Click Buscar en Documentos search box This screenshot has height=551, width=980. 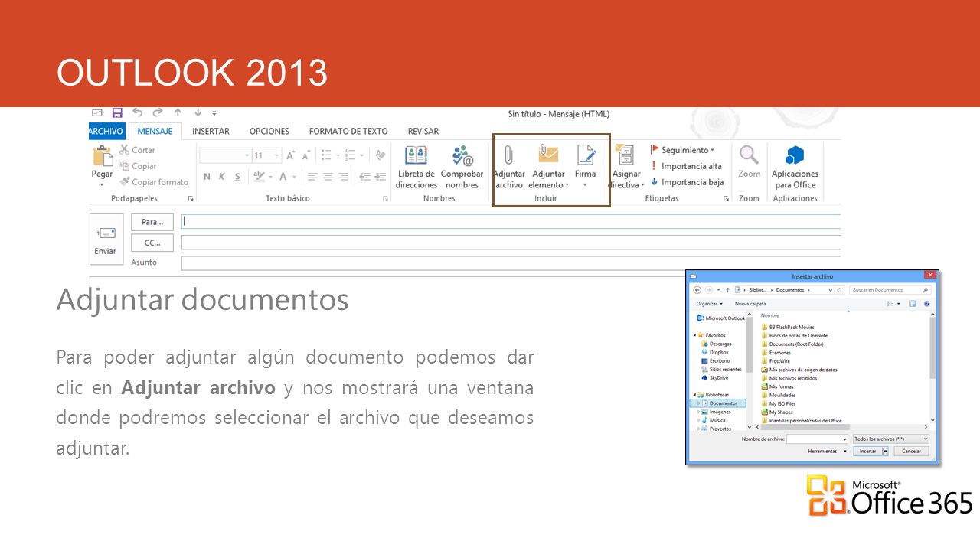(890, 290)
